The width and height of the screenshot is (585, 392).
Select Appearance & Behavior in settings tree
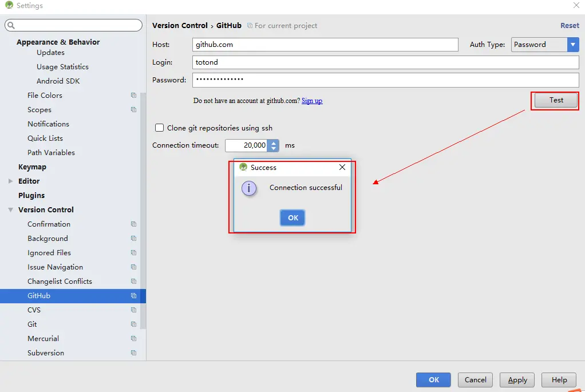pyautogui.click(x=58, y=42)
